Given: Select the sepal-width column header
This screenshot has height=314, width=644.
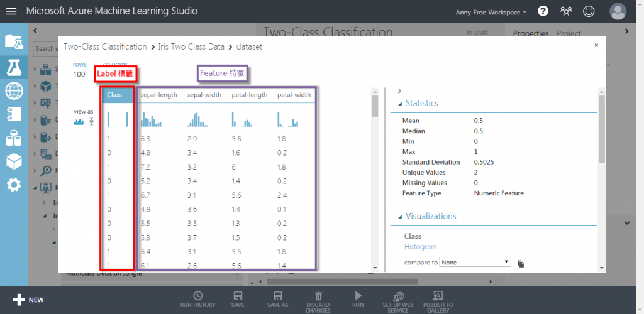Looking at the screenshot, I should pos(204,95).
